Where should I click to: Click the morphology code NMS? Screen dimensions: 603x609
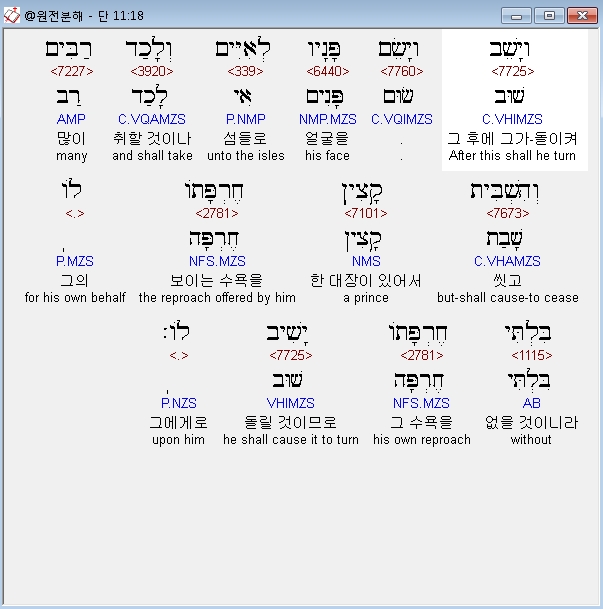pos(366,261)
